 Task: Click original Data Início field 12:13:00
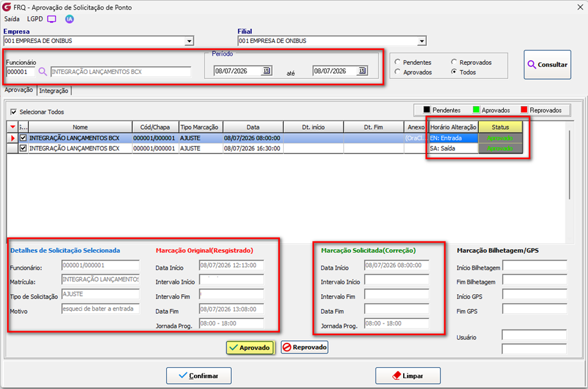tap(231, 265)
